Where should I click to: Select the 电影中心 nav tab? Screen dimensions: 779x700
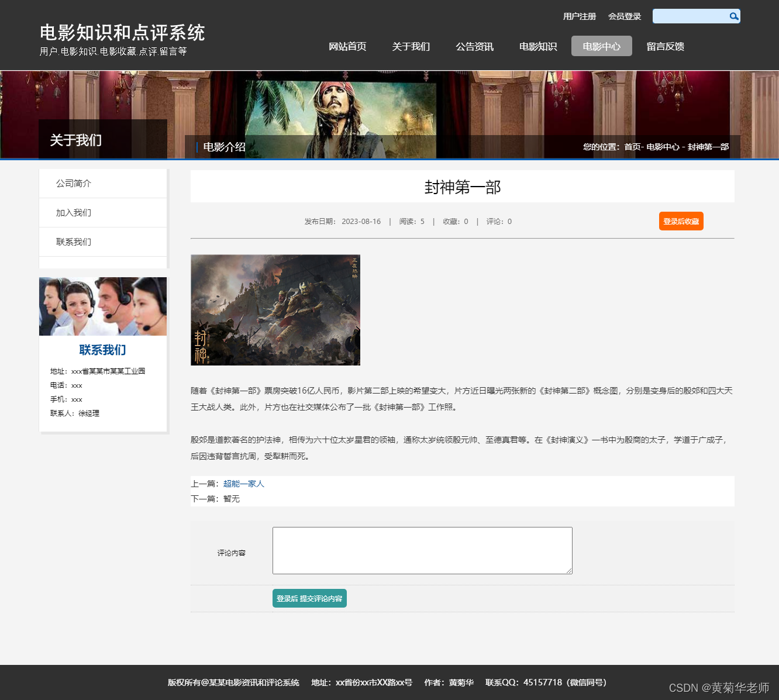click(x=602, y=46)
